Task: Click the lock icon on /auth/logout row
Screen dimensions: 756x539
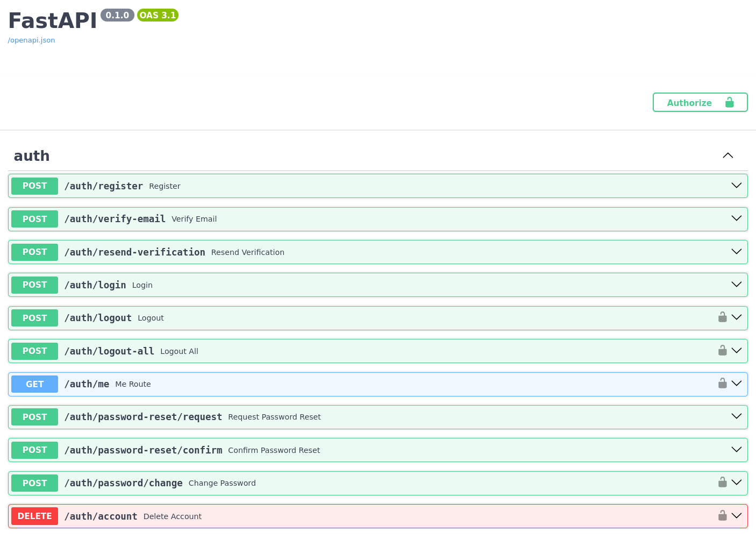Action: [x=723, y=317]
